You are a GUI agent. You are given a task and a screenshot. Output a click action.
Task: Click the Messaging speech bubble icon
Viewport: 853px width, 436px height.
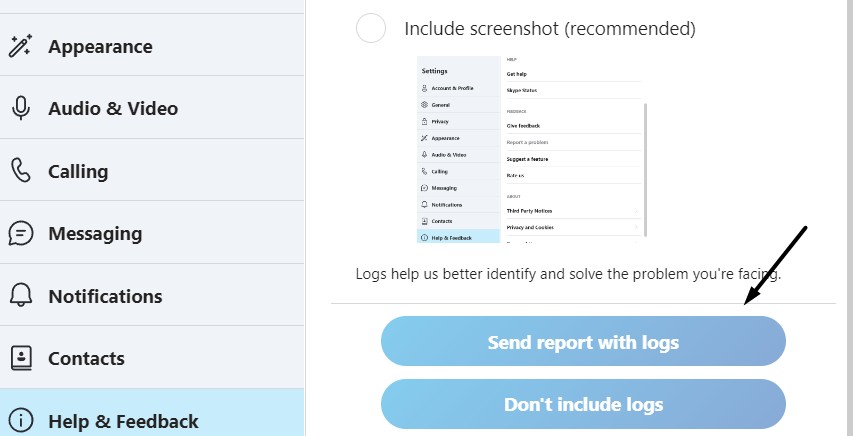21,234
